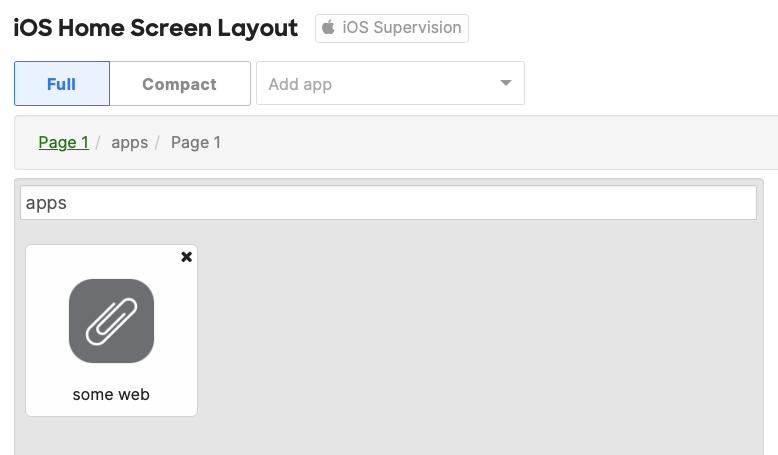Remove the some web tile with X
Viewport: 778px width, 455px height.
pos(187,257)
